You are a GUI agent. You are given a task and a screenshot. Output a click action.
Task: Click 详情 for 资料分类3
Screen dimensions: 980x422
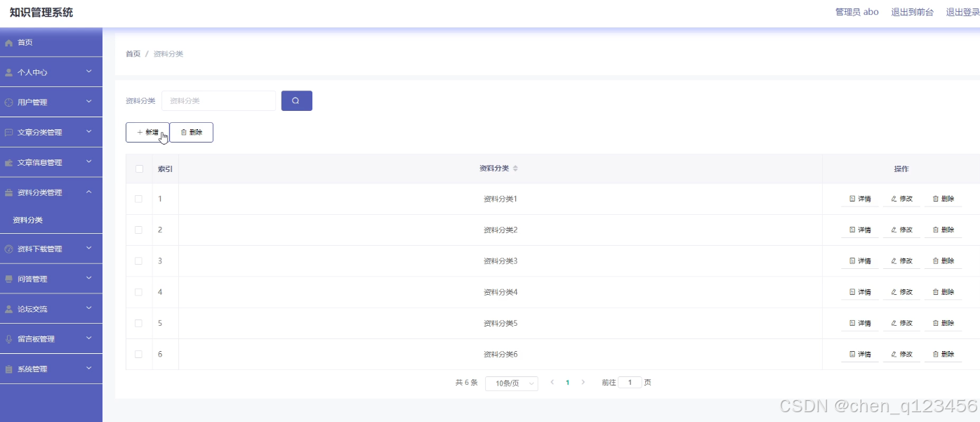pyautogui.click(x=860, y=261)
